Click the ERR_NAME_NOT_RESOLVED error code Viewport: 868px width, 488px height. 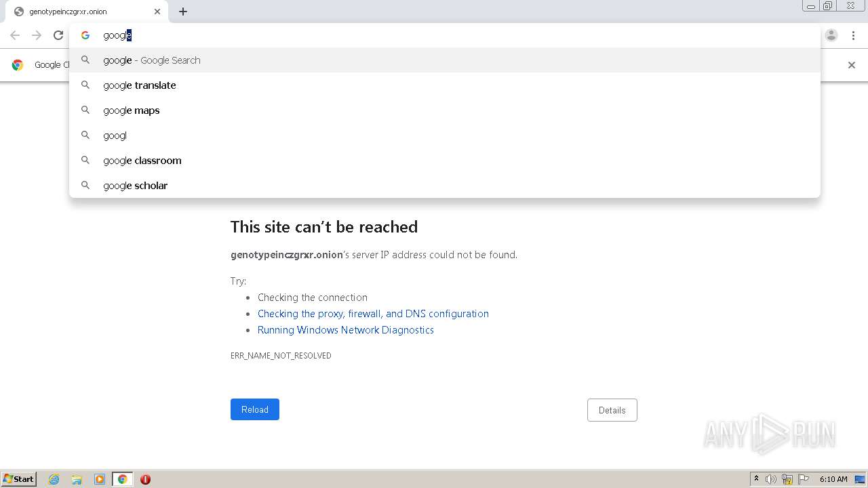281,356
